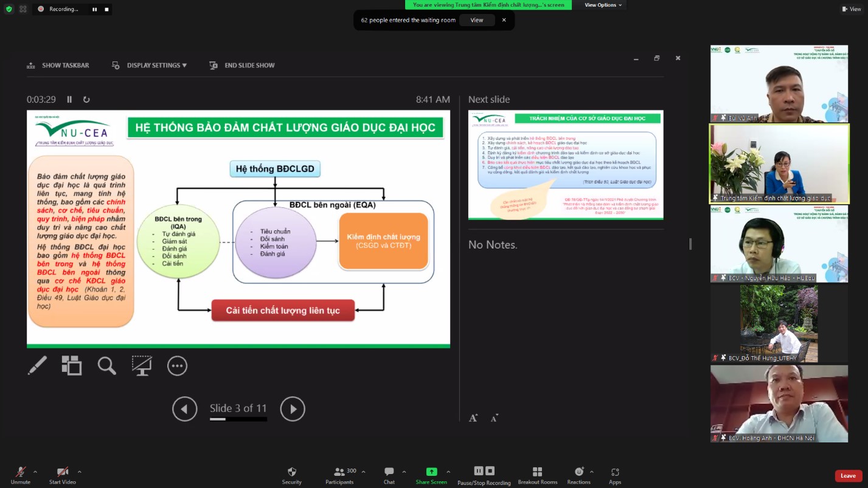This screenshot has height=488, width=868.
Task: Click the zoom into slide magnifier
Action: point(106,365)
